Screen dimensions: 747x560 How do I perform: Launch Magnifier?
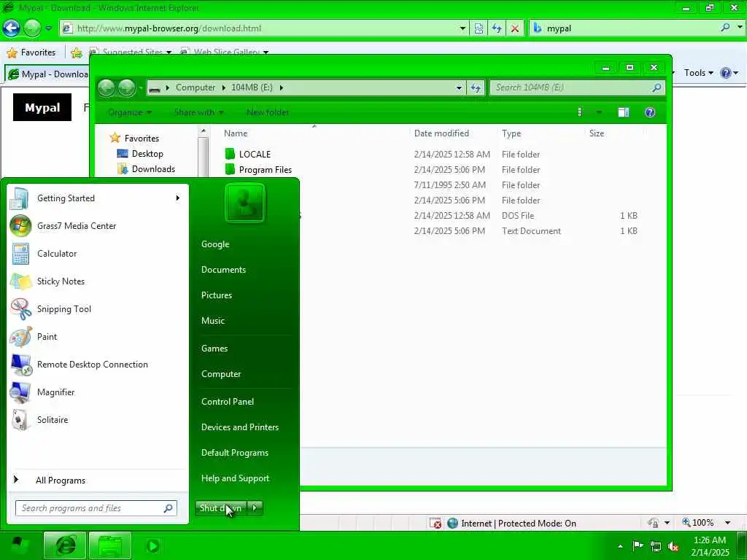pos(98,392)
